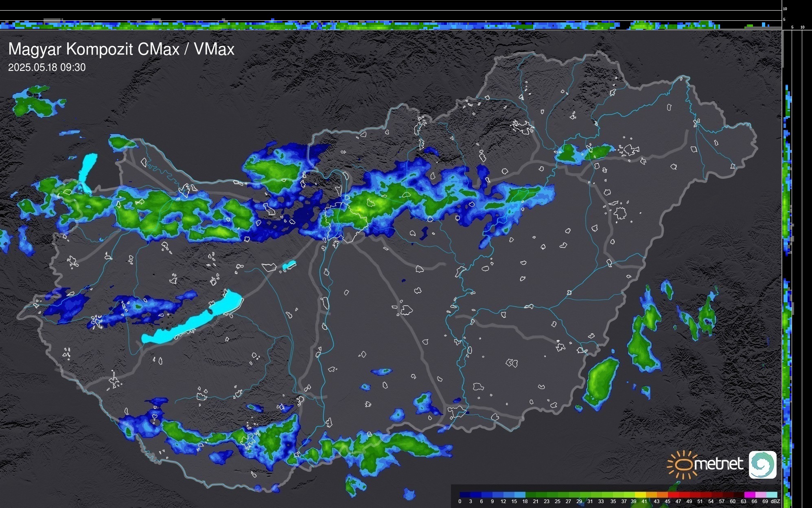This screenshot has height=508, width=812.
Task: Click the teal swirl app icon
Action: pyautogui.click(x=763, y=464)
